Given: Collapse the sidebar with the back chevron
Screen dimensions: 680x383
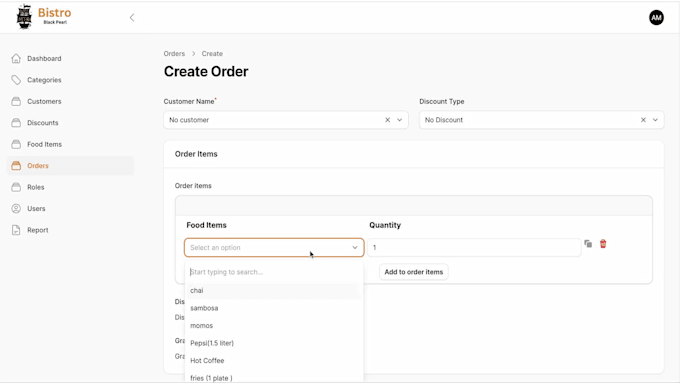Looking at the screenshot, I should (x=132, y=17).
